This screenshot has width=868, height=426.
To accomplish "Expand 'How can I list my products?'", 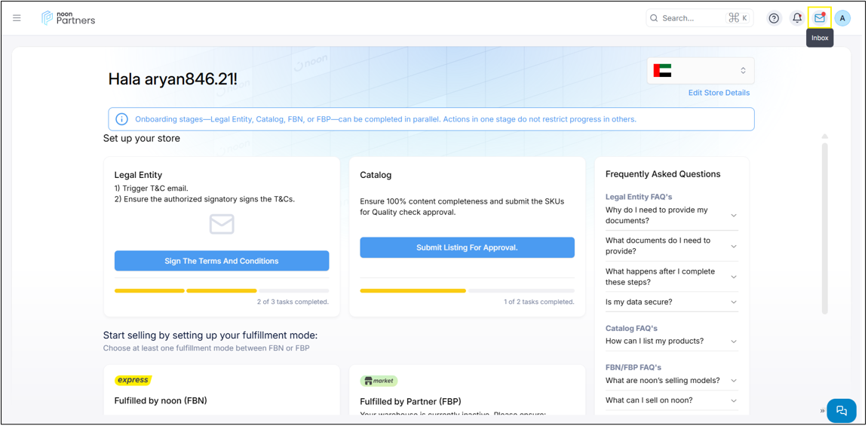I will (671, 341).
